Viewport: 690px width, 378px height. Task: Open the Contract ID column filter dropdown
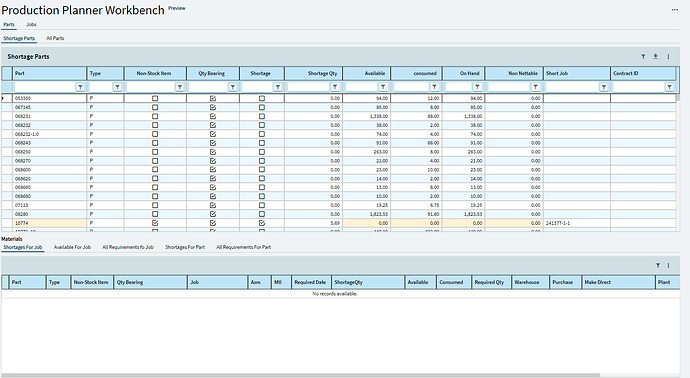pyautogui.click(x=669, y=87)
